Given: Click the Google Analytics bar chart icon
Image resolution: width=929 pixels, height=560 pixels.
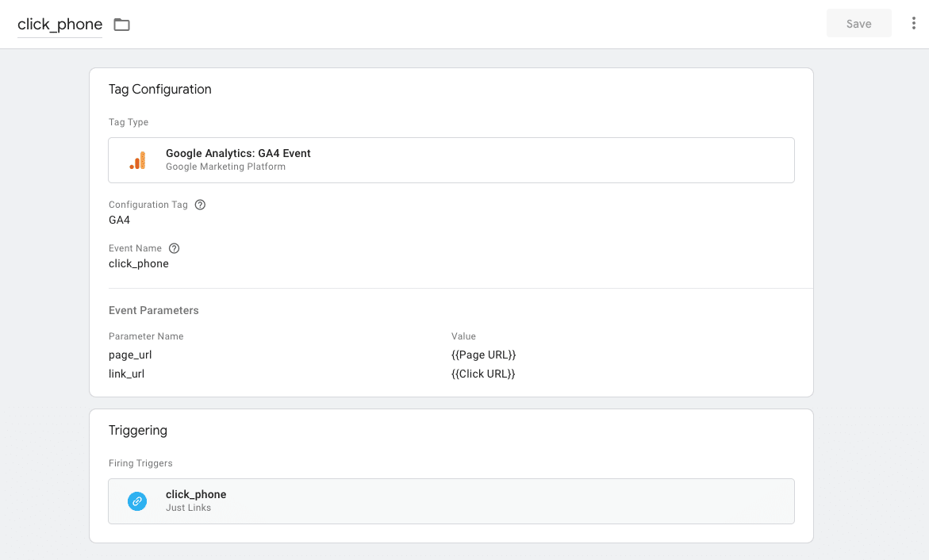Looking at the screenshot, I should point(137,160).
